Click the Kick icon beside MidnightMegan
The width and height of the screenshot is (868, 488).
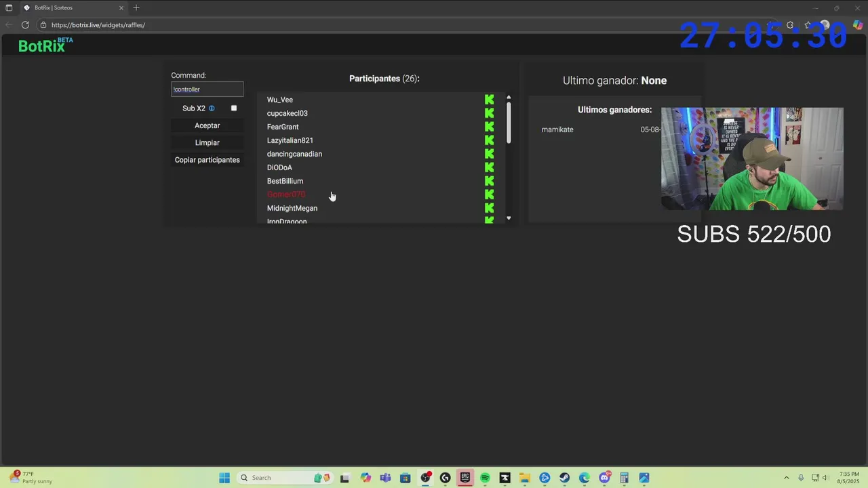coord(490,208)
